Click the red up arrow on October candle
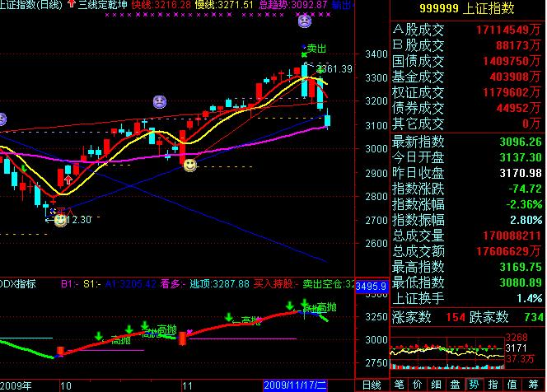Viewport: 547px width, 392px height. click(68, 180)
